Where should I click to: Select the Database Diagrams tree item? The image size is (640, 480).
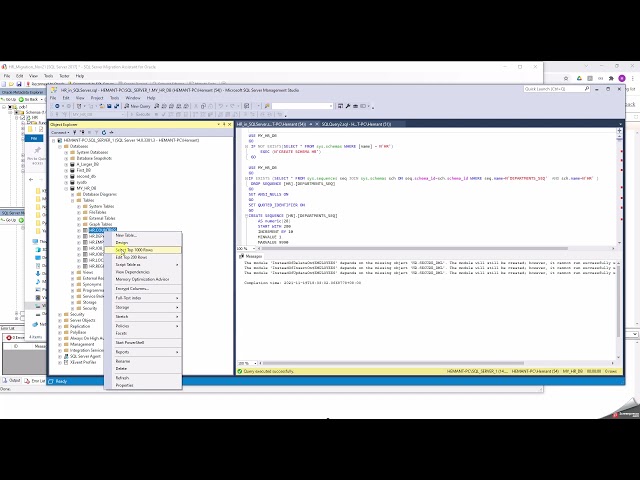point(100,194)
